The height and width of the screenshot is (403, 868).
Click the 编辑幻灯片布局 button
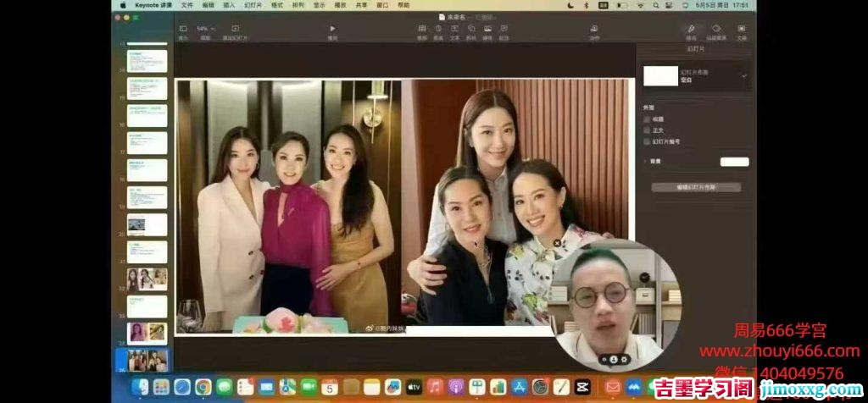click(696, 187)
